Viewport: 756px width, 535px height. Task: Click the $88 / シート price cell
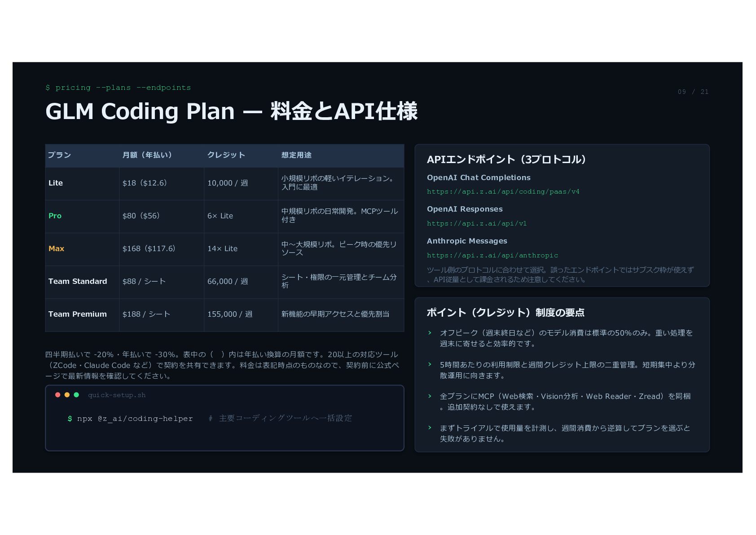click(x=162, y=282)
